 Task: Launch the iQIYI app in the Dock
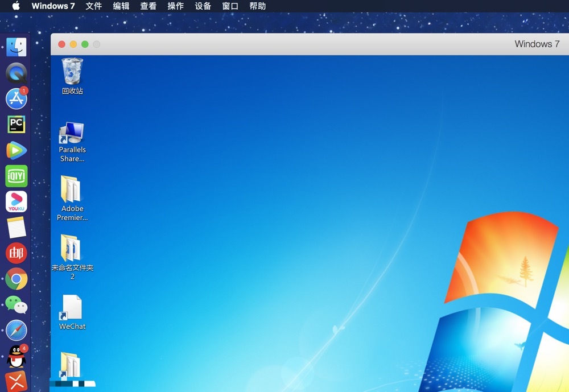pos(17,176)
